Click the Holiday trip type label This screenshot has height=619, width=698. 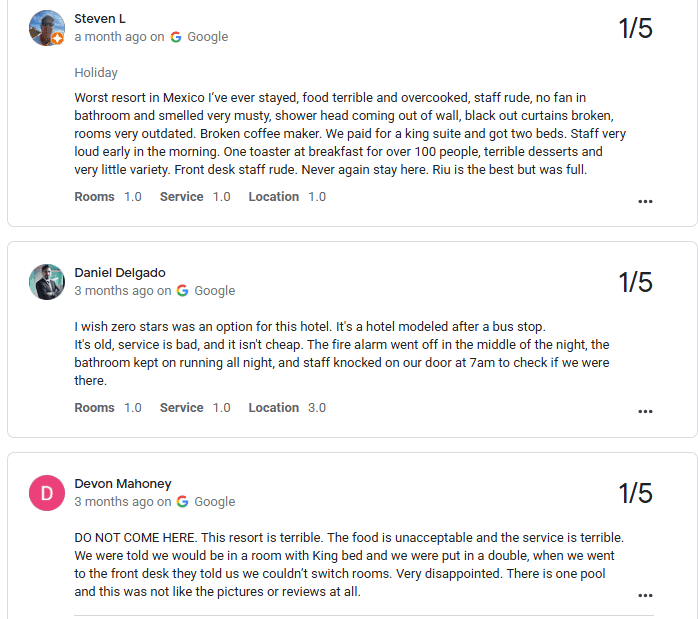tap(96, 73)
